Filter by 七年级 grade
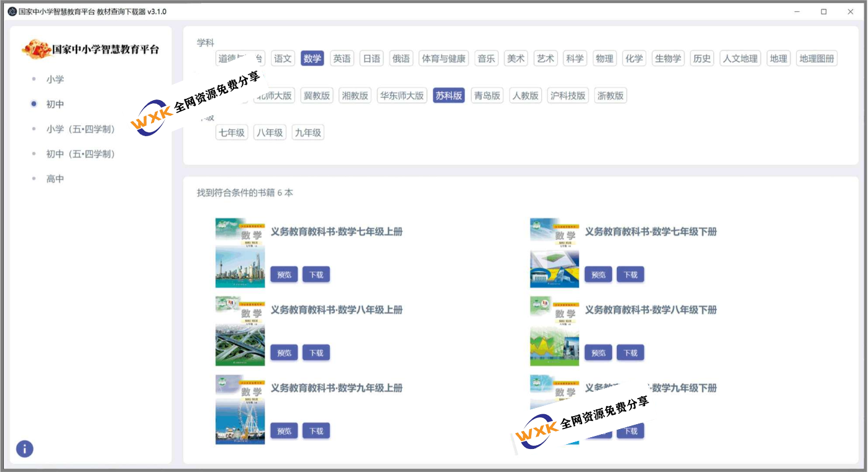Screen dimensions: 868x472 click(x=232, y=132)
